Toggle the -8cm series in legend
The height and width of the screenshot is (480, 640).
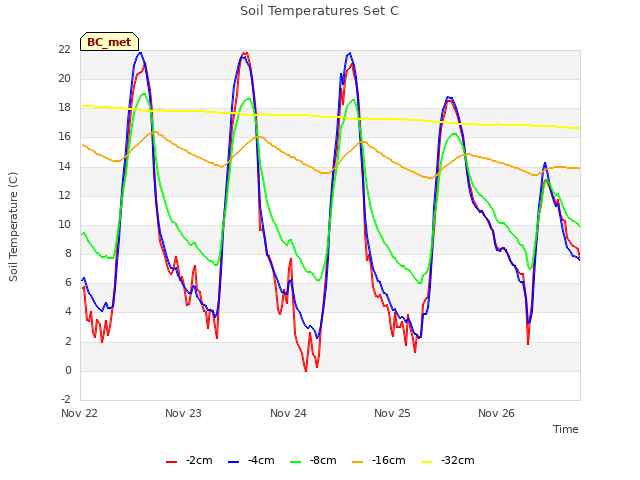pyautogui.click(x=313, y=460)
